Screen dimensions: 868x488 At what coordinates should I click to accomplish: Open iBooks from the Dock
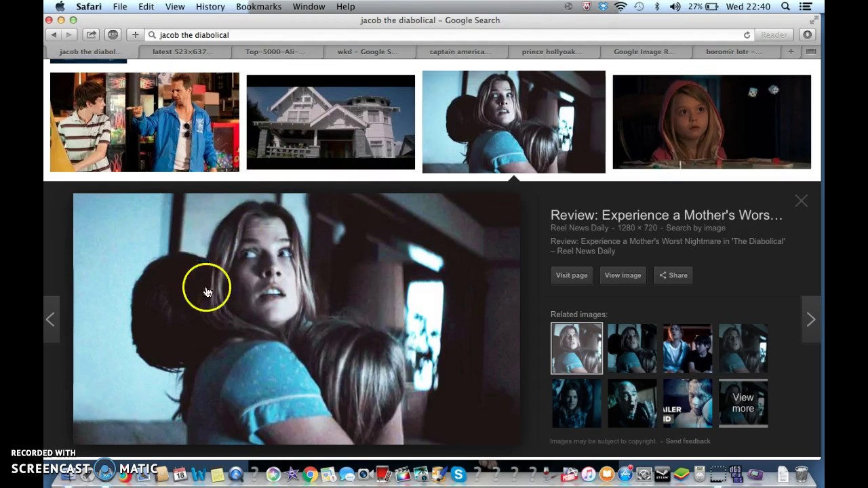[606, 474]
